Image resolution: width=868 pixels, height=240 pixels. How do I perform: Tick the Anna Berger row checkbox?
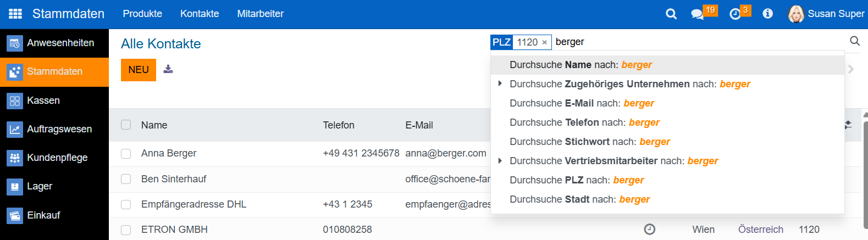(x=126, y=154)
